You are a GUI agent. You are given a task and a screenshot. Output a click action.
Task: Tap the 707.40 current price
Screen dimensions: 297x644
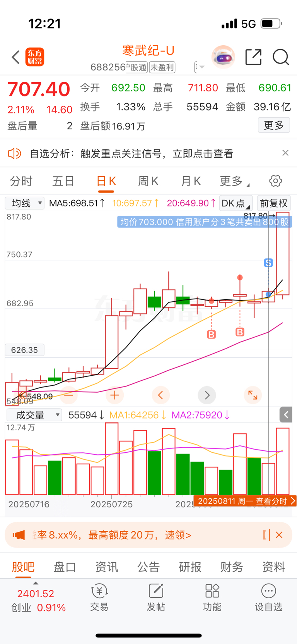click(x=39, y=89)
